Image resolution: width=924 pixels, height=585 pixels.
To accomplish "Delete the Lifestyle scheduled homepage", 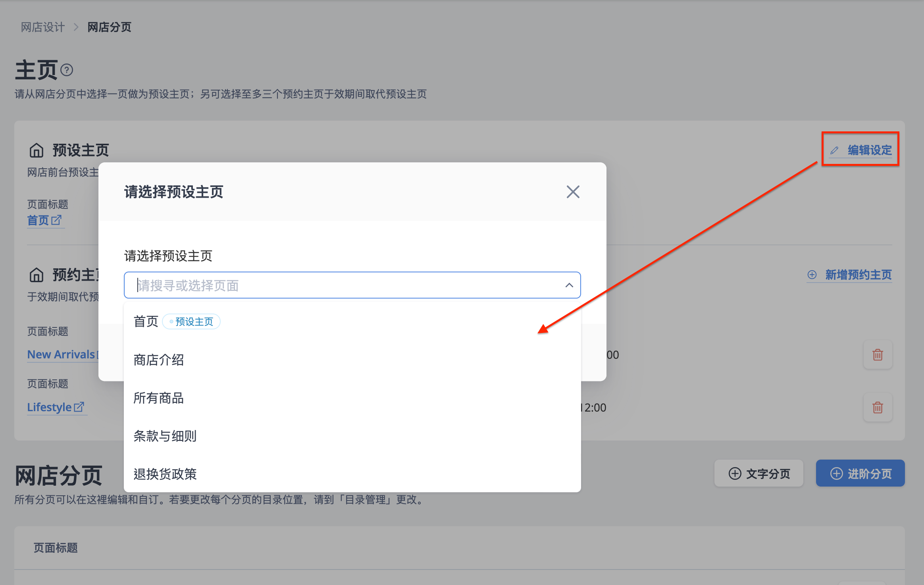I will (878, 407).
